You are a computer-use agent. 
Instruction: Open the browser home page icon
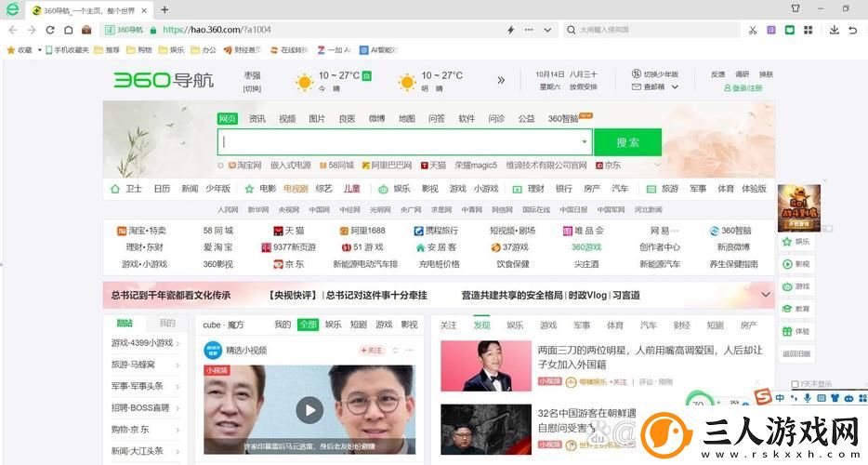tap(68, 30)
